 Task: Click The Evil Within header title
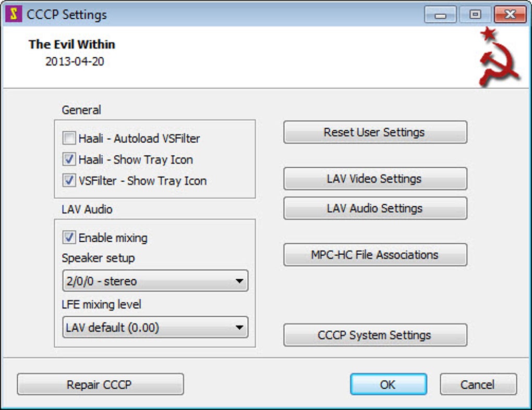coord(72,45)
